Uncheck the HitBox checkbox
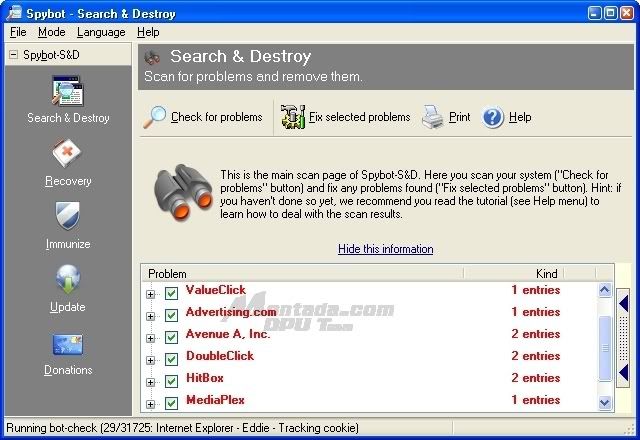640x440 pixels. tap(171, 381)
